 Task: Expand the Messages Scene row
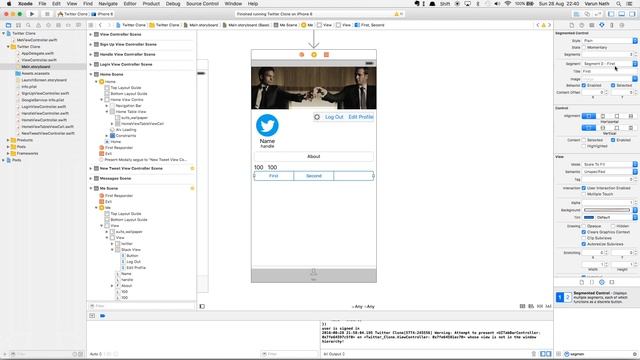click(91, 178)
